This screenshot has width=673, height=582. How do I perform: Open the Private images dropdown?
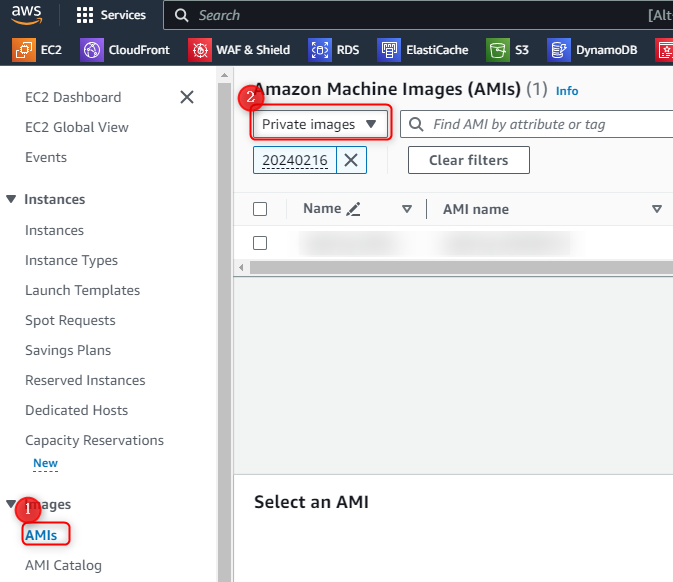[320, 124]
